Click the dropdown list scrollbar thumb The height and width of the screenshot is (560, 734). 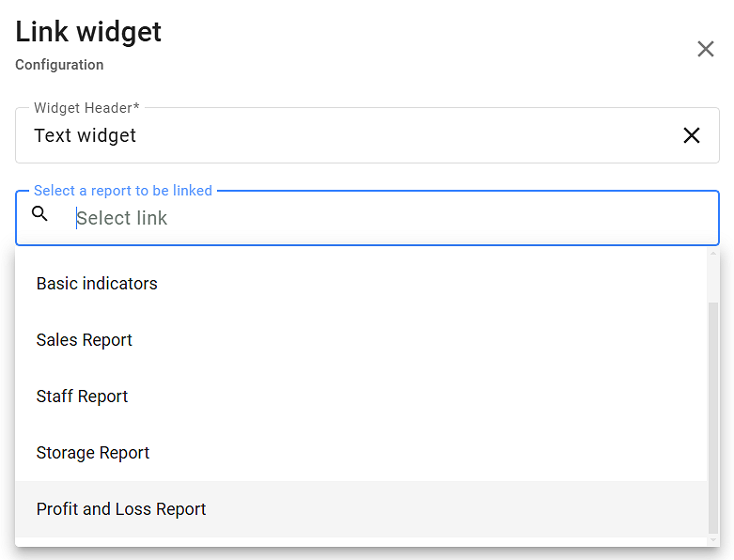[713, 413]
